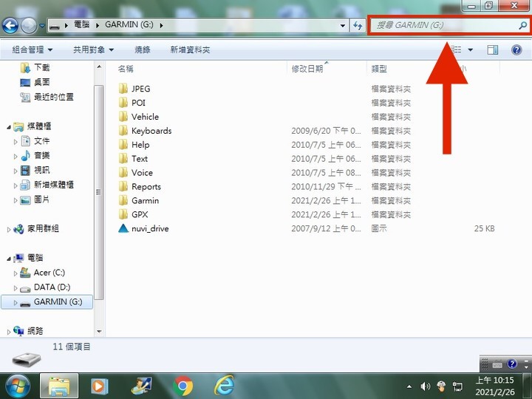Viewport: 532px width, 399px height.
Task: Toggle the preview pane button
Action: tap(493, 50)
